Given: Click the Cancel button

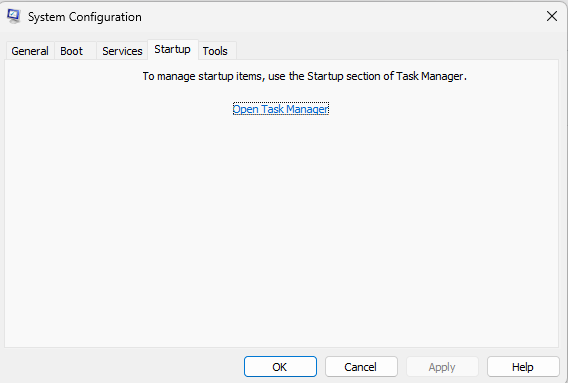Looking at the screenshot, I should 361,367.
